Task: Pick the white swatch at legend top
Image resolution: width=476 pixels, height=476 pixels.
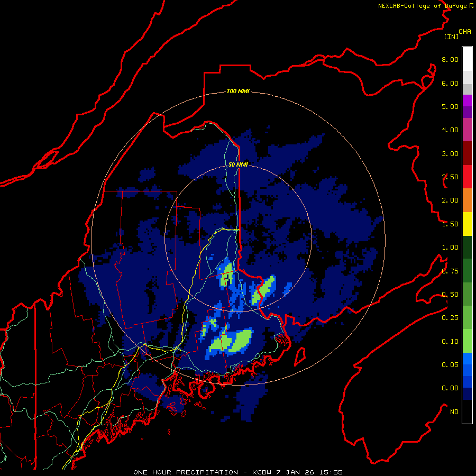Action: pos(467,59)
